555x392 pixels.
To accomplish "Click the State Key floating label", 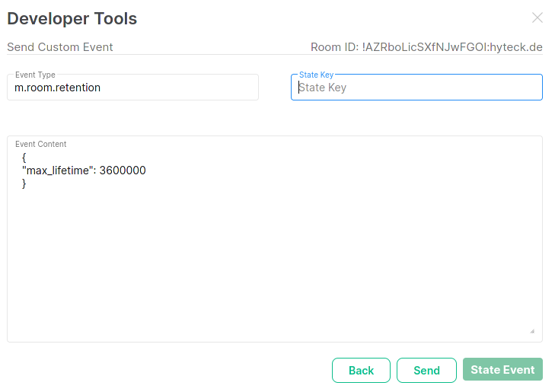I will (x=316, y=75).
